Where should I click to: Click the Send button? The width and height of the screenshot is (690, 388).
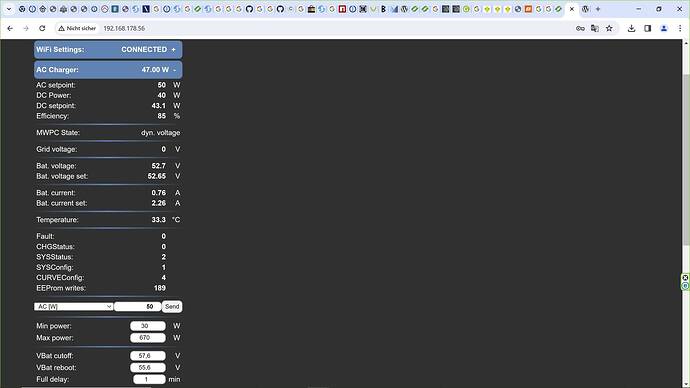click(172, 307)
